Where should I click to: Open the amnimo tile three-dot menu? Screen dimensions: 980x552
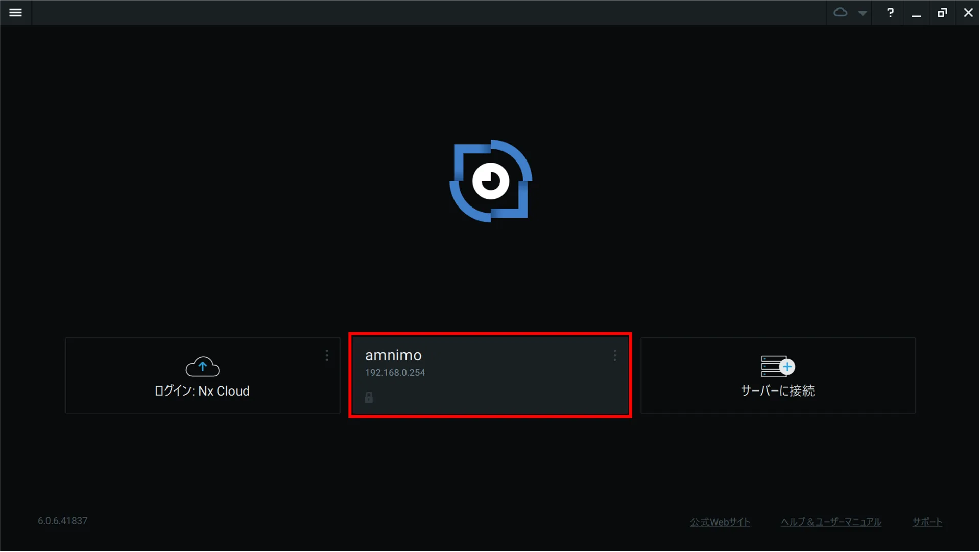614,356
